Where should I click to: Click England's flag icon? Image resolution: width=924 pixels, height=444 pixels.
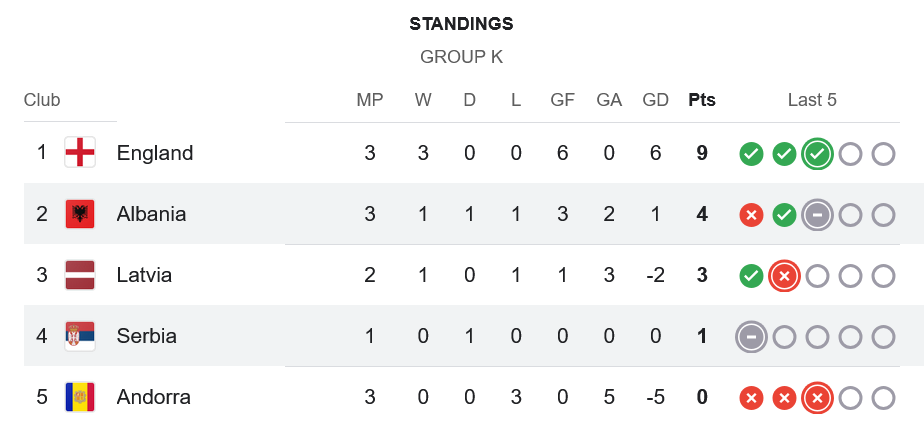point(80,153)
